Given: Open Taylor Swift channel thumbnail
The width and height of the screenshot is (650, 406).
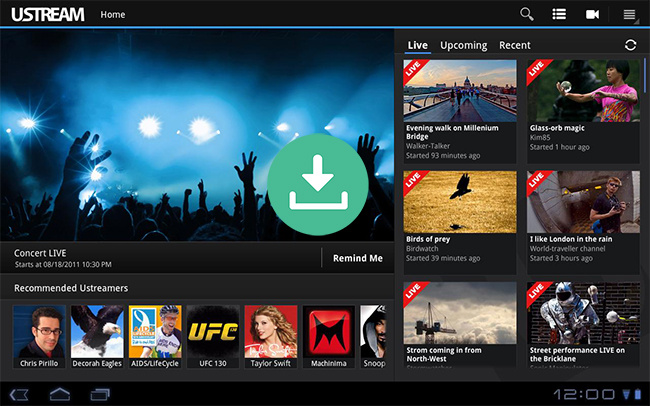Looking at the screenshot, I should pyautogui.click(x=271, y=337).
